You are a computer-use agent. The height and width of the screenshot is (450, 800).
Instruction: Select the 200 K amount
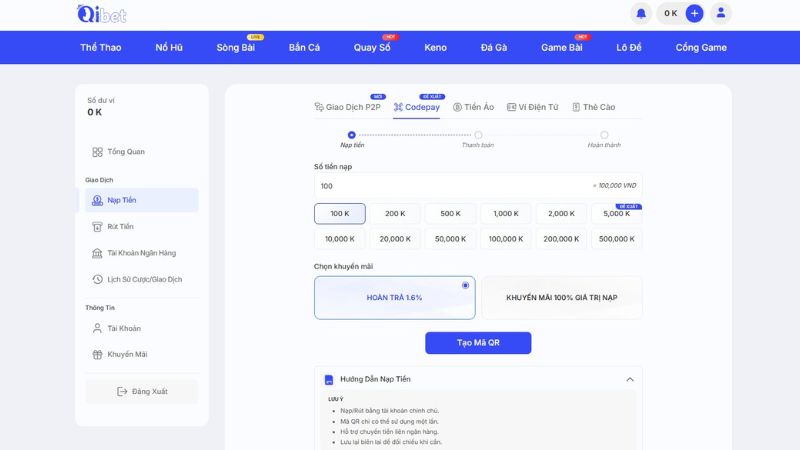click(395, 214)
